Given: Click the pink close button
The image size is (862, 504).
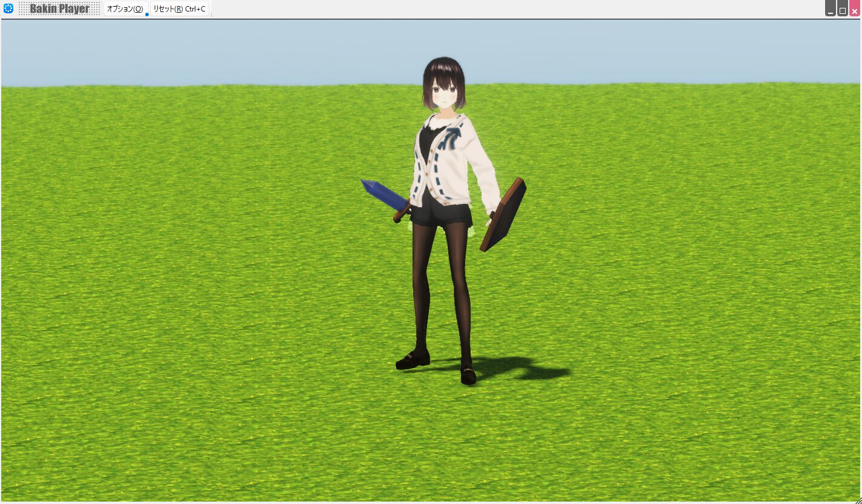Looking at the screenshot, I should (855, 10).
